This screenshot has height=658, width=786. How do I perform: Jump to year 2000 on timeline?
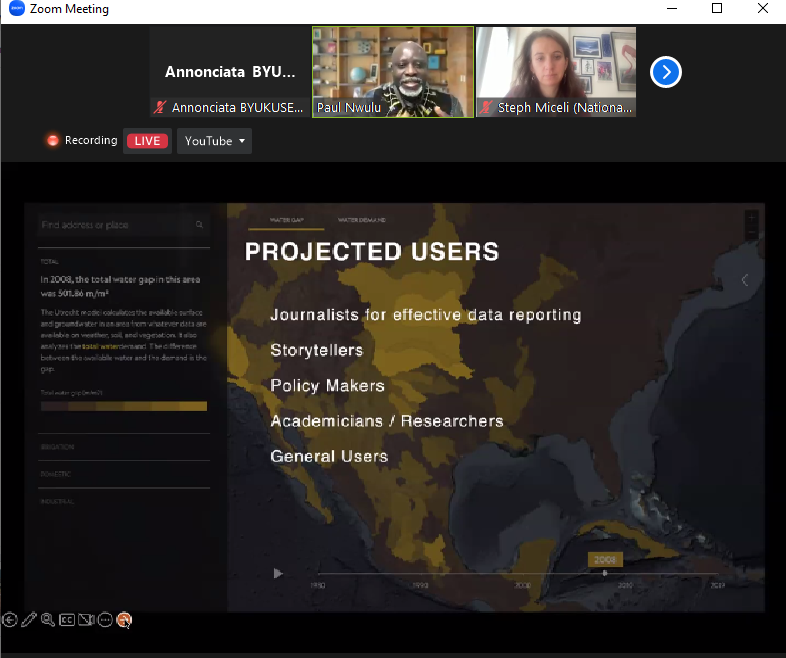point(522,585)
